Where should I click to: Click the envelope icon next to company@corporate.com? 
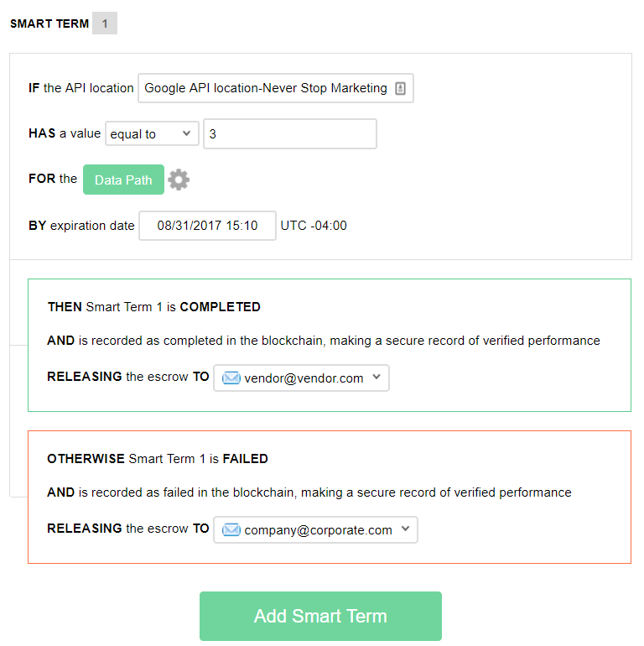click(x=231, y=530)
